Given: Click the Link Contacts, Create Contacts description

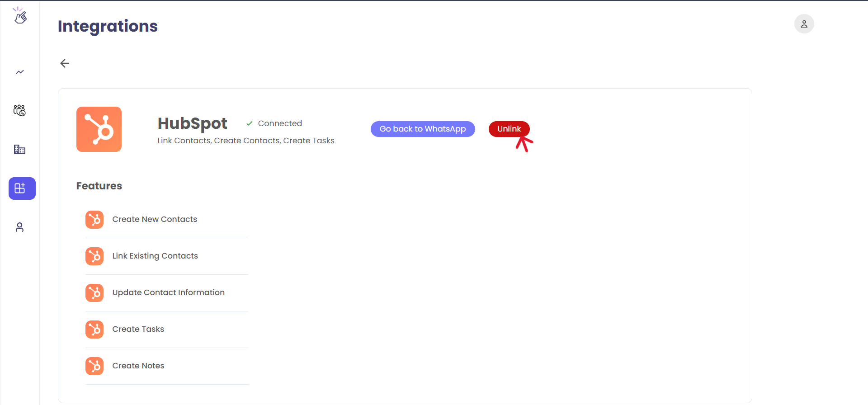Looking at the screenshot, I should click(246, 141).
